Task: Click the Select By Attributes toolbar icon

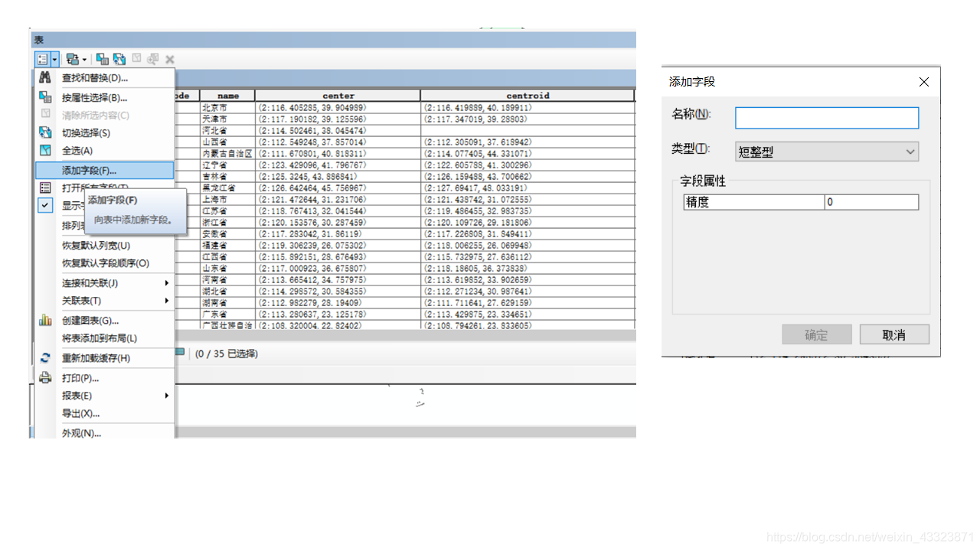Action: coord(103,59)
